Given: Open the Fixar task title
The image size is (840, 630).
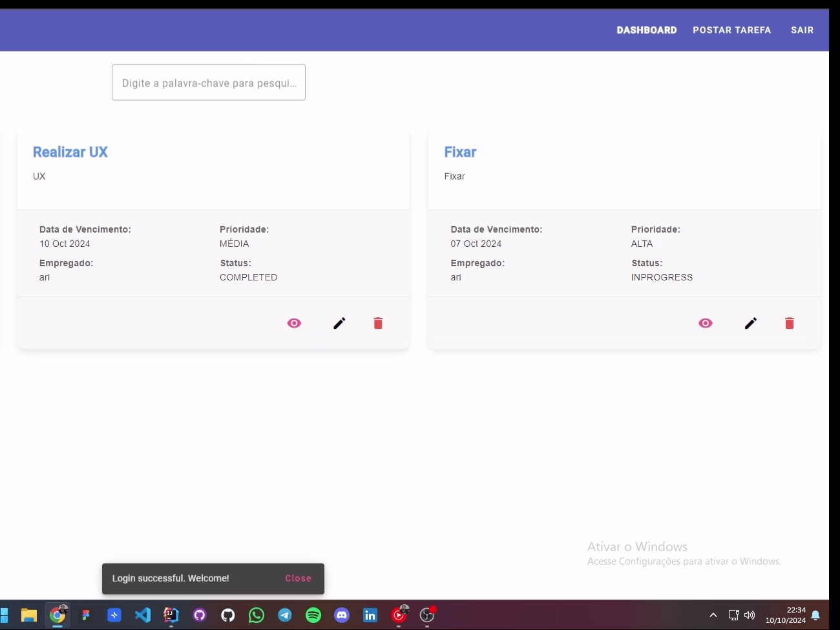Looking at the screenshot, I should 460,152.
